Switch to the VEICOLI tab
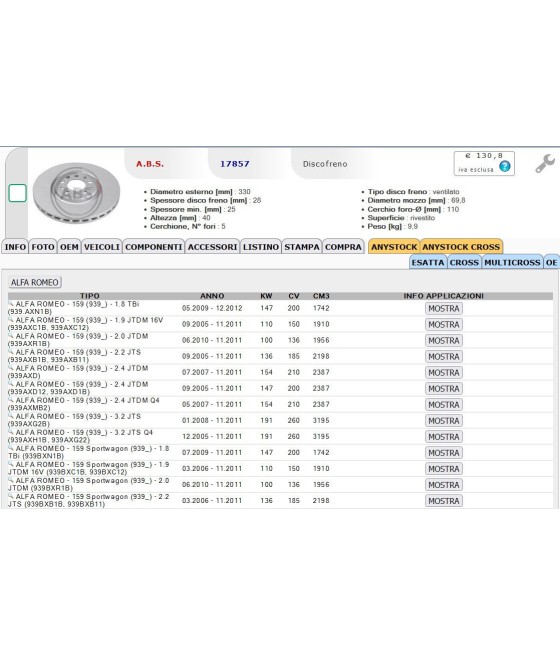Screen dimensions: 560x655 coord(102,247)
